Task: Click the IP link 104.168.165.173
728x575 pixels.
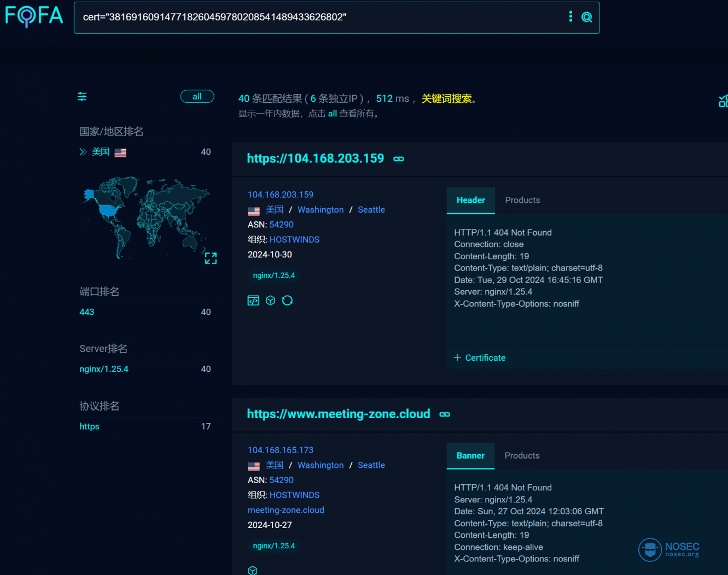Action: [281, 450]
